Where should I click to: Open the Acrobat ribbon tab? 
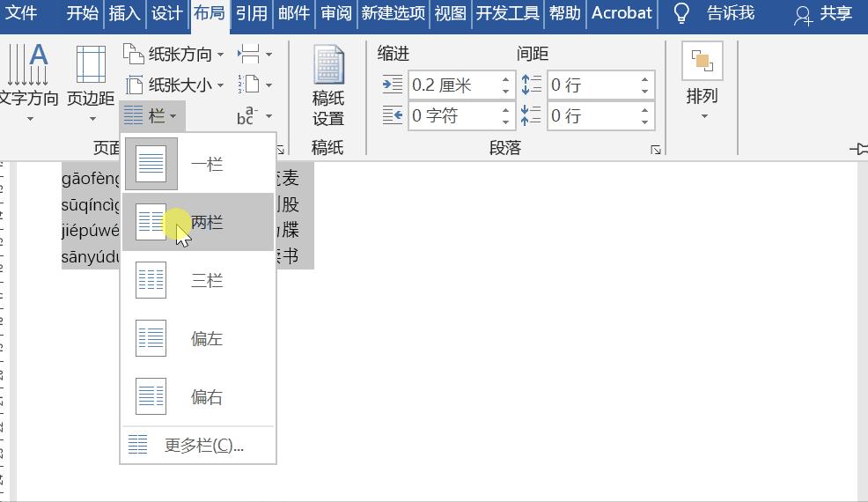click(622, 12)
